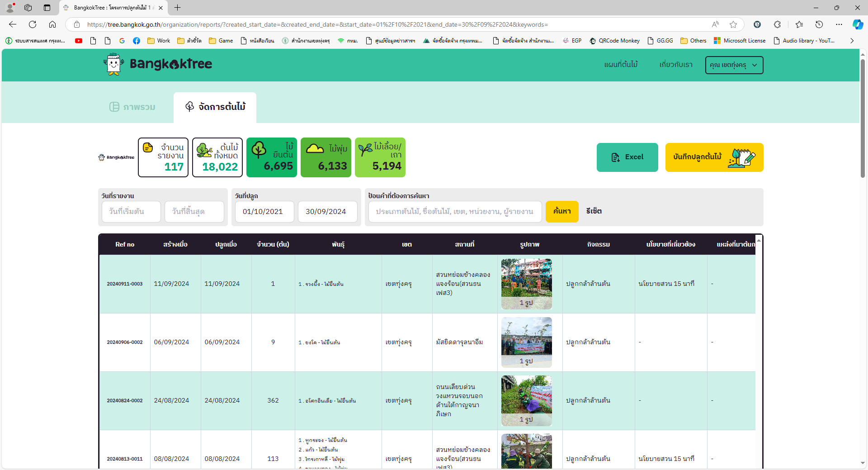Add page to favorites with star icon

pos(733,24)
